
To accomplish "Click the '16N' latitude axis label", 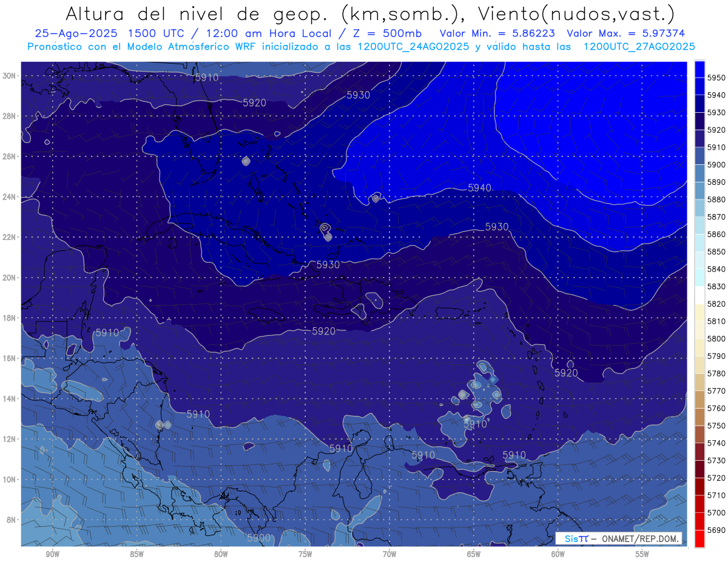I will [x=8, y=358].
